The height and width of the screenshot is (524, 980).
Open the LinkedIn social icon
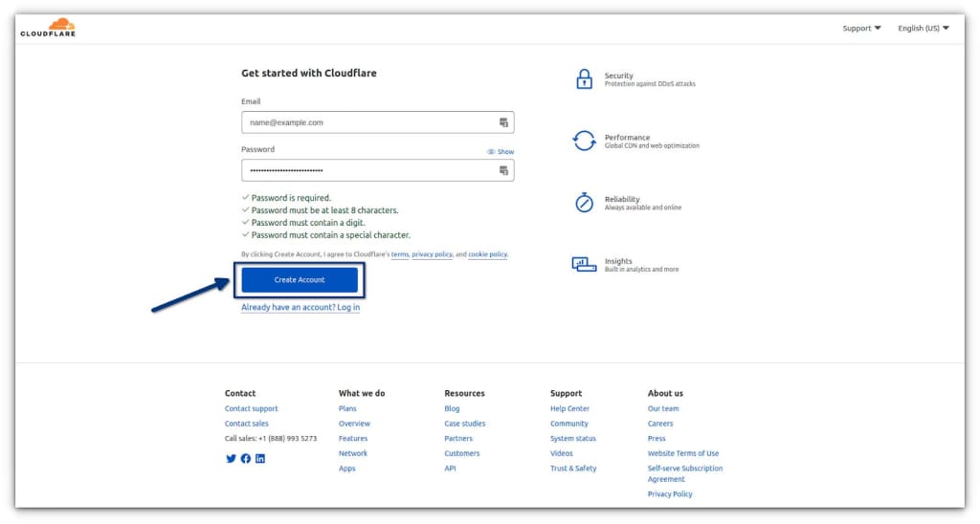(x=260, y=458)
